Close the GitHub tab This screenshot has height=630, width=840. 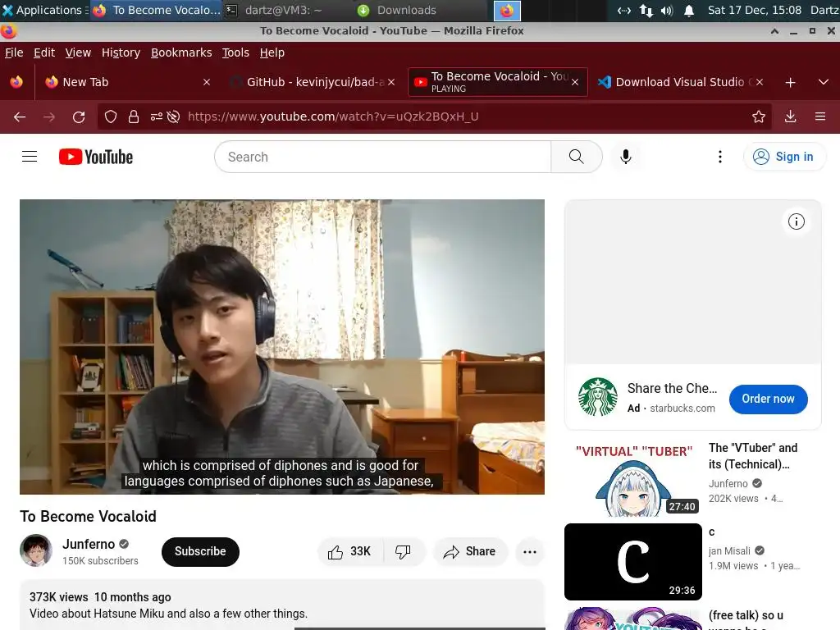pyautogui.click(x=391, y=82)
